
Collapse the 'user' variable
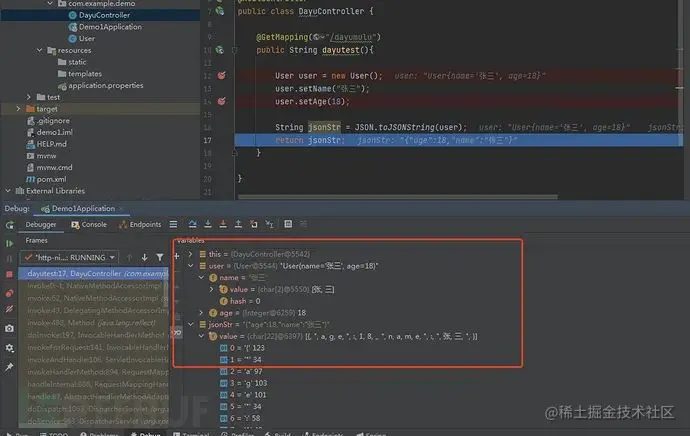click(x=191, y=266)
